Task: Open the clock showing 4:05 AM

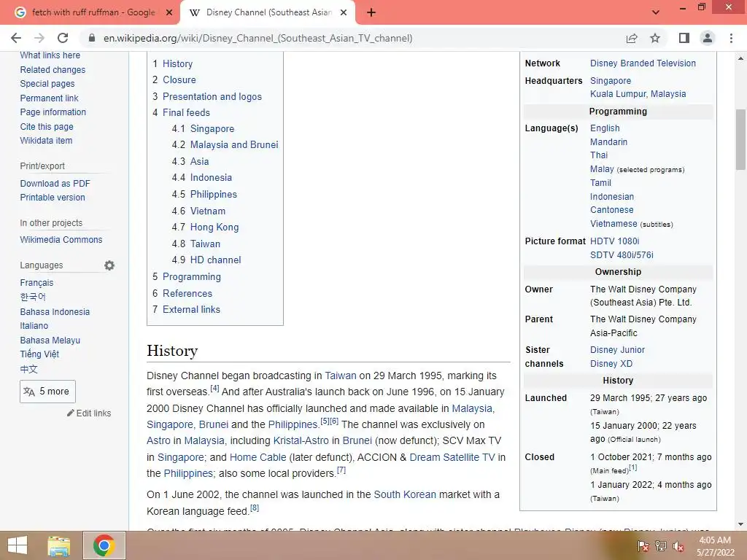Action: (716, 546)
